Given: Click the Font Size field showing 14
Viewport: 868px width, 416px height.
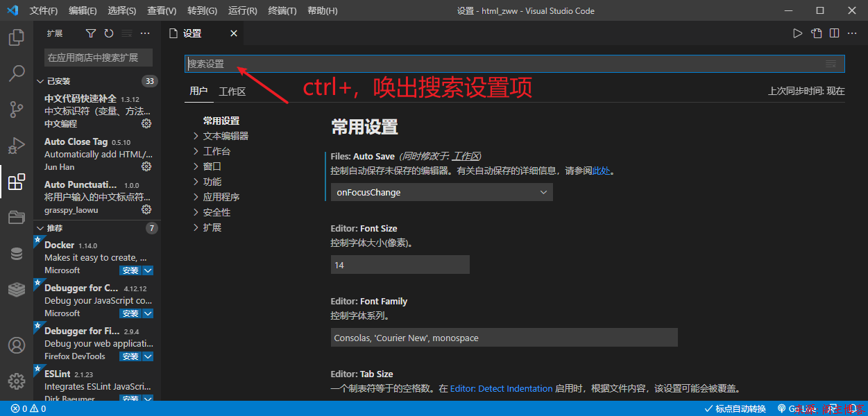Looking at the screenshot, I should [400, 265].
